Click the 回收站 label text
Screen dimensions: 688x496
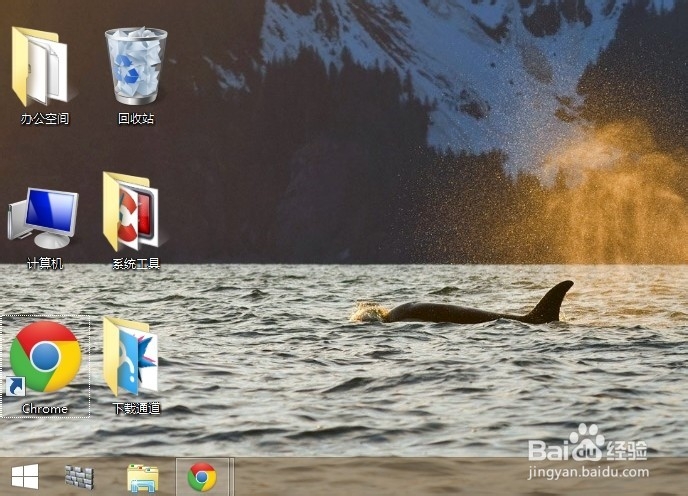tap(136, 119)
